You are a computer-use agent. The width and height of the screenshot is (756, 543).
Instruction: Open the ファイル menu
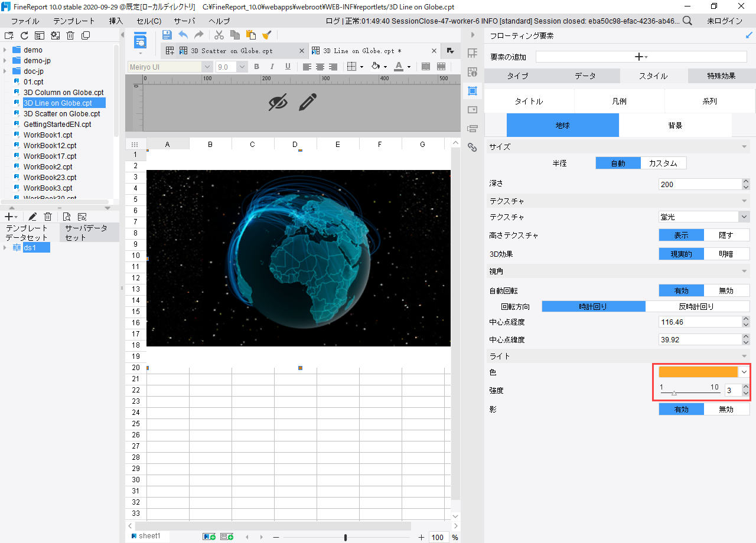pyautogui.click(x=25, y=21)
